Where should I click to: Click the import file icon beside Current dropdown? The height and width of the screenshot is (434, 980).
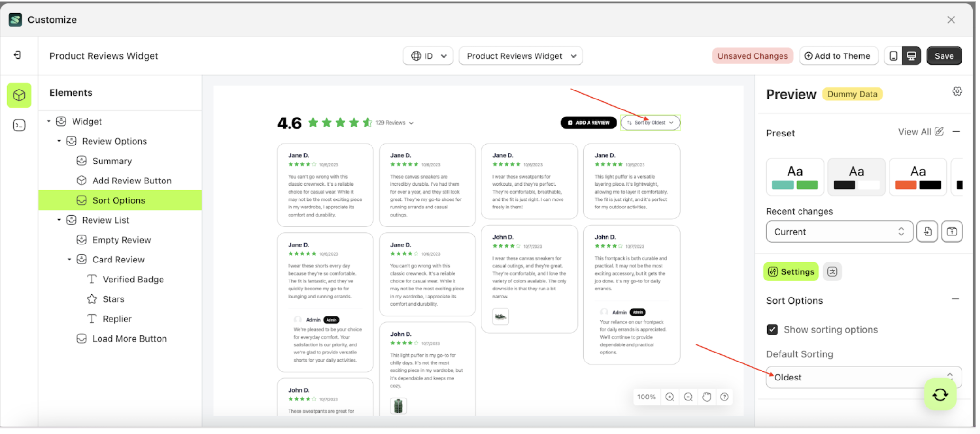click(x=927, y=231)
